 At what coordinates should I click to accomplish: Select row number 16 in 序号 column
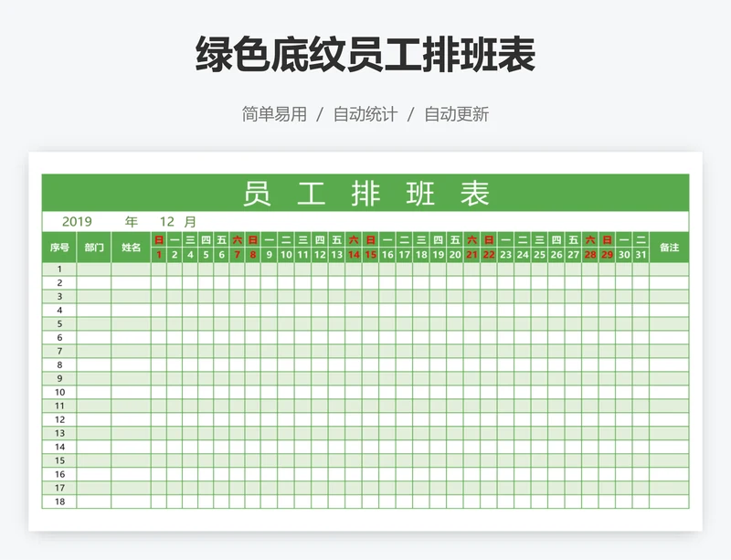pos(59,474)
